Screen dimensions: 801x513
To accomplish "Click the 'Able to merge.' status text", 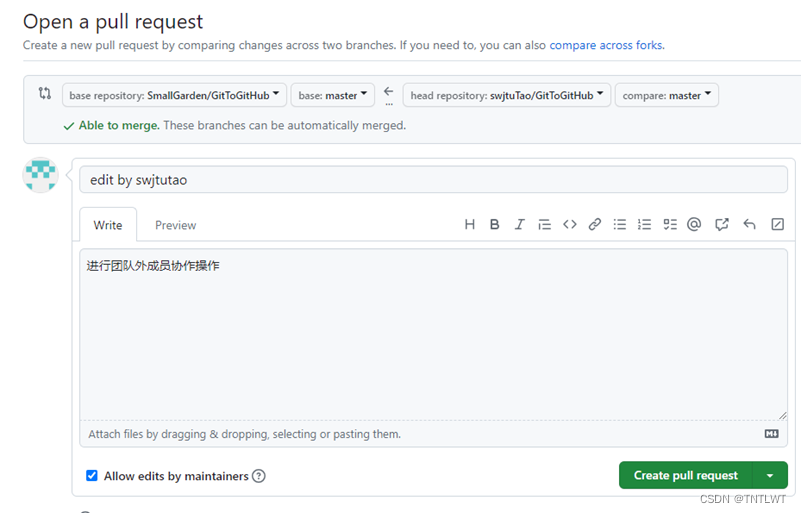I will 119,126.
